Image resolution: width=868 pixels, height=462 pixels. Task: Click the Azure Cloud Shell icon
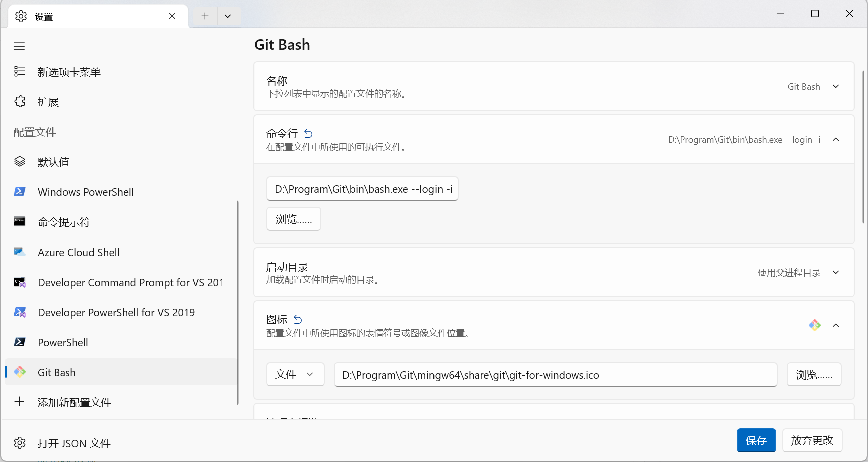click(x=20, y=252)
